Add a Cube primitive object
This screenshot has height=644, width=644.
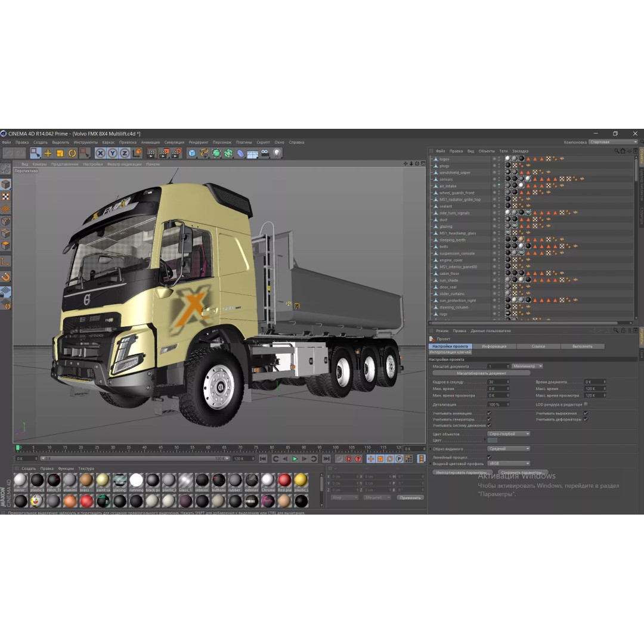click(192, 154)
